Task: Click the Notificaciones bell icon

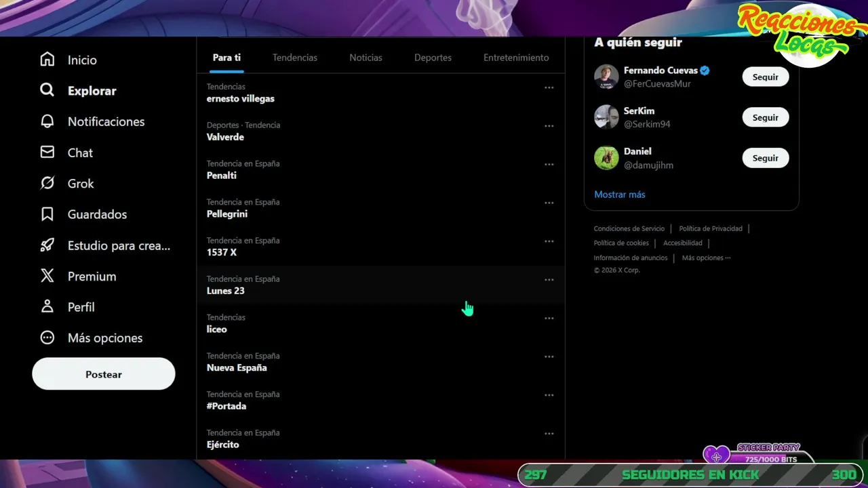Action: point(47,121)
